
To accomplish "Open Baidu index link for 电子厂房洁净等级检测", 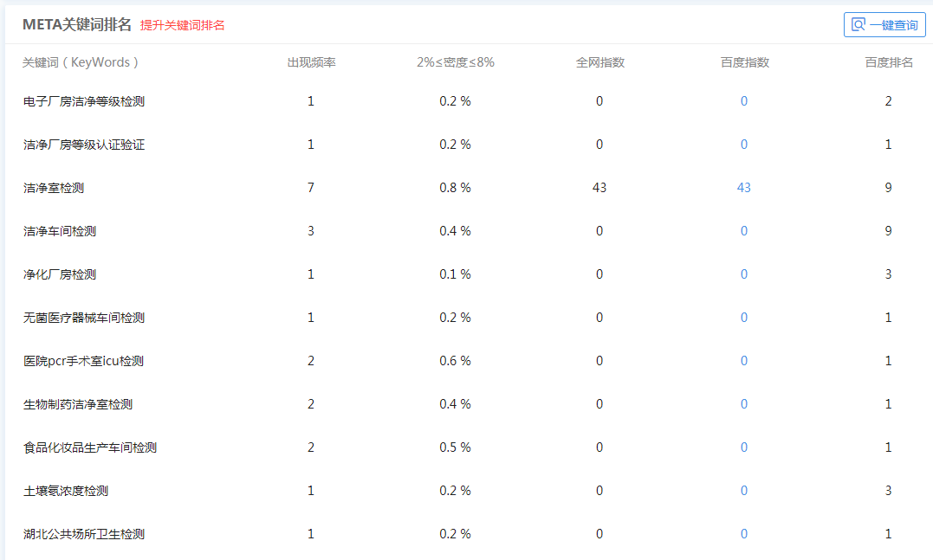I will pyautogui.click(x=744, y=101).
